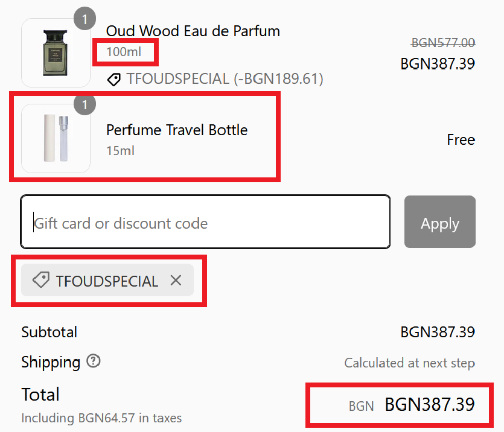
Task: Click the "Calculated at next step" shipping text
Action: tap(409, 363)
